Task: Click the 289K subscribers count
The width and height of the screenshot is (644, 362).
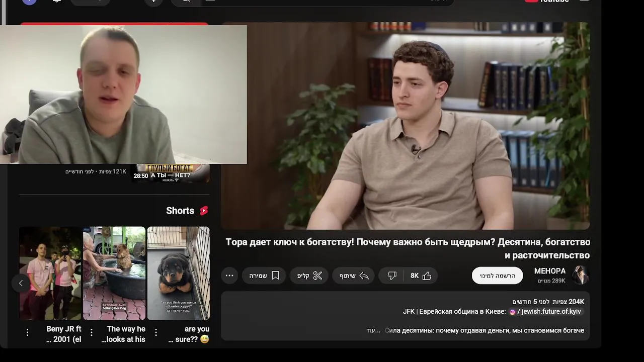Action: pyautogui.click(x=551, y=281)
